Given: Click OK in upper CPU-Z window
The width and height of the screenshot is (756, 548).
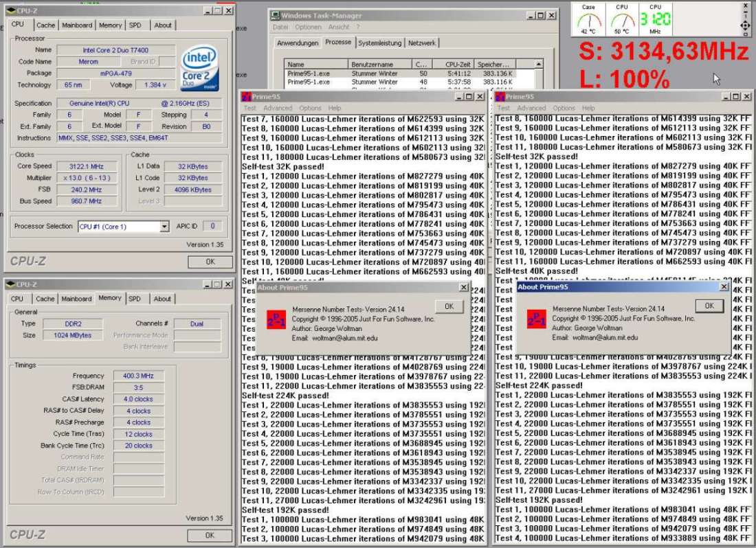Looking at the screenshot, I should (x=210, y=262).
